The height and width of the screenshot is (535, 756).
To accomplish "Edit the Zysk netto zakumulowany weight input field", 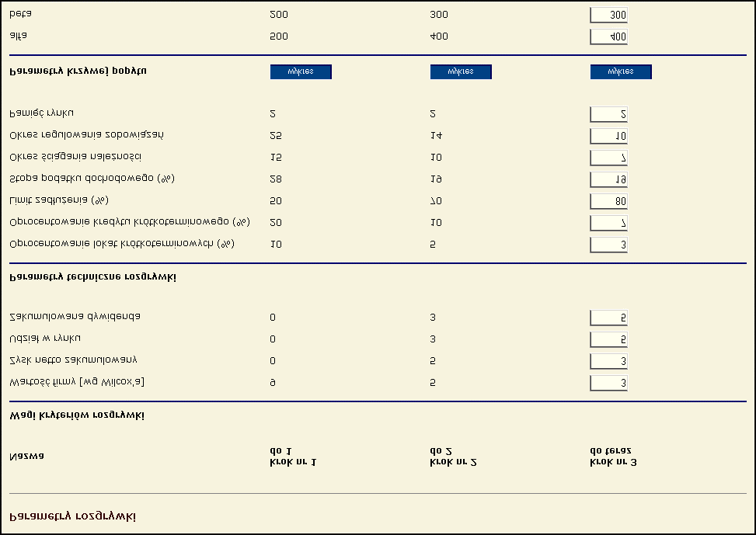I will (x=608, y=361).
